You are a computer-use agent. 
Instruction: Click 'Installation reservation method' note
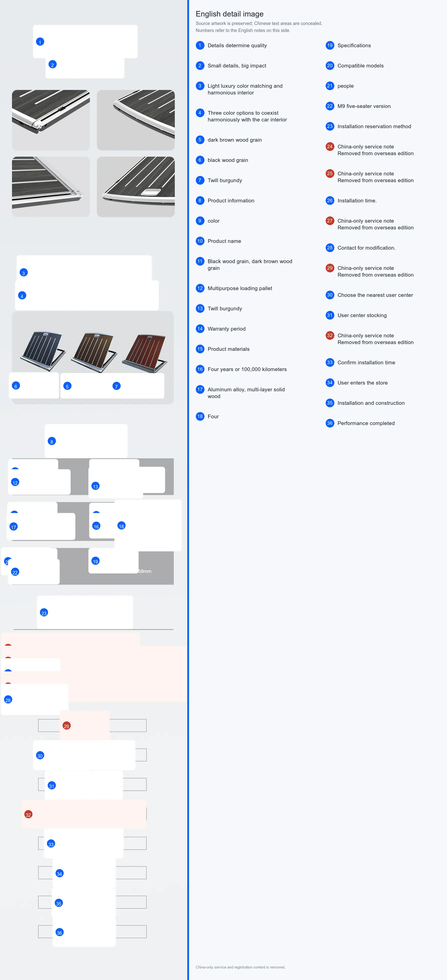[374, 126]
